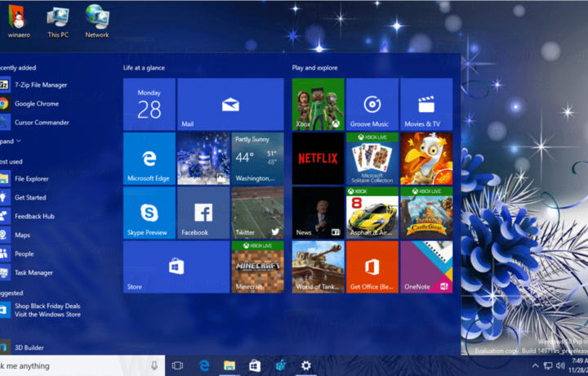588x376 pixels.
Task: Launch the Netflix tile
Action: [x=318, y=159]
